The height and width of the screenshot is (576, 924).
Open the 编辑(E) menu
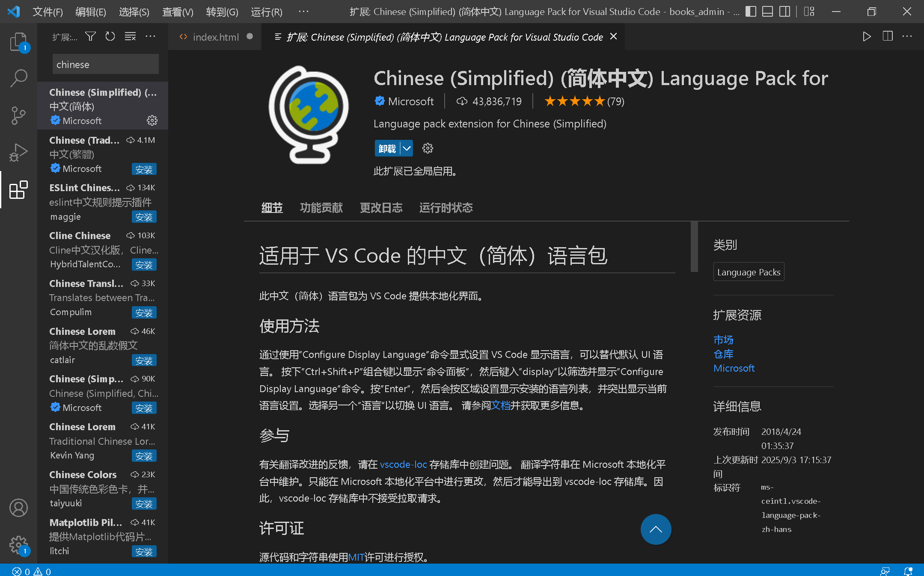(x=91, y=12)
